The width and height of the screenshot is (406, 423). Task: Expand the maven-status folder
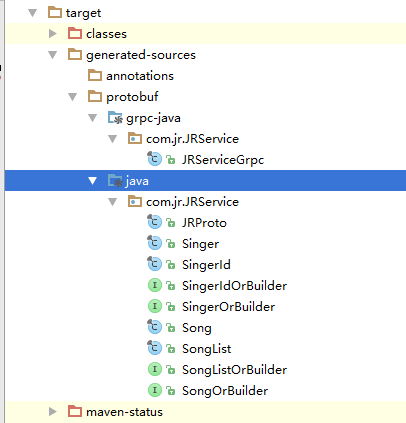[x=53, y=411]
